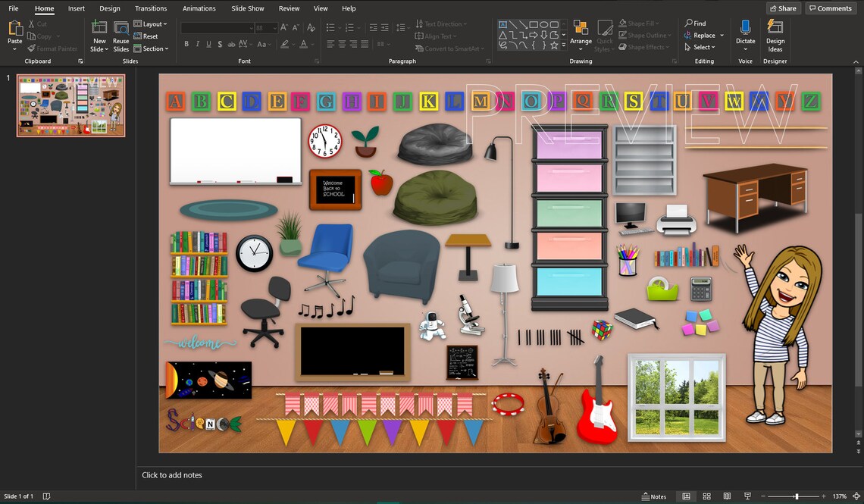Open the Slide Show menu tab
This screenshot has width=864, height=504.
247,8
